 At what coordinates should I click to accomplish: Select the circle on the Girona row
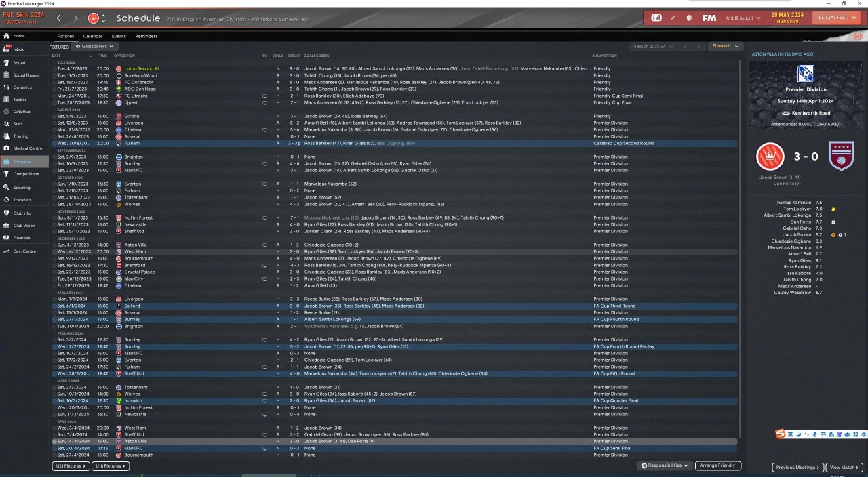56,116
